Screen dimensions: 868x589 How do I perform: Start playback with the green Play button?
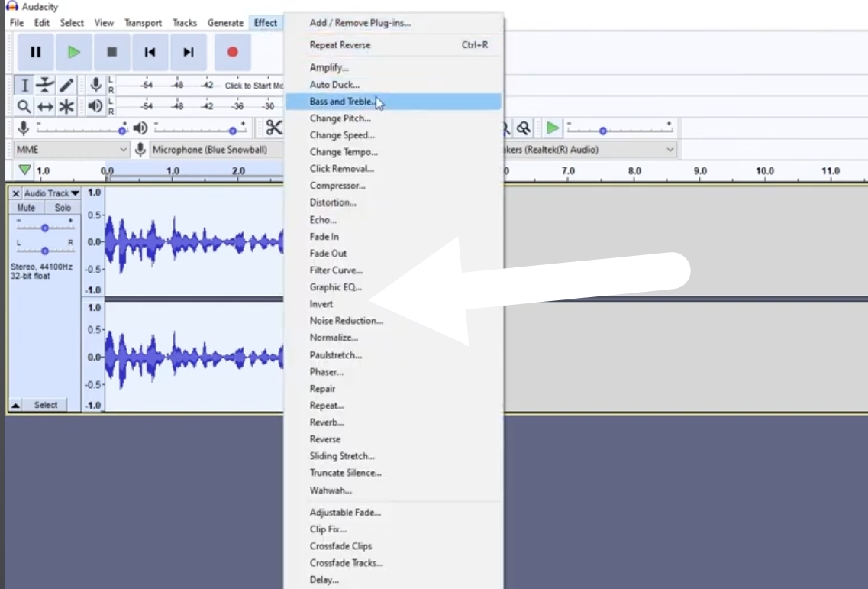(73, 52)
